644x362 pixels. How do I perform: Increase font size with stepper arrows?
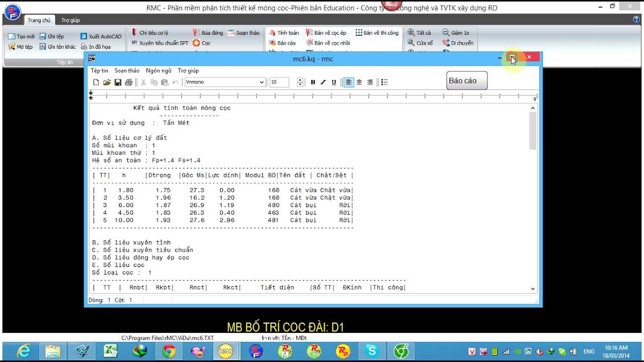[x=300, y=80]
